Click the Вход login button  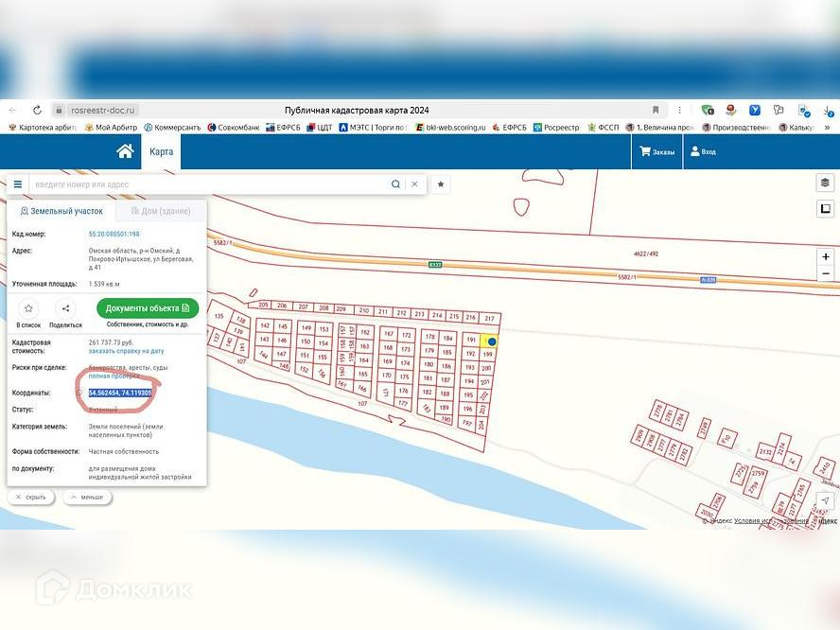[703, 151]
